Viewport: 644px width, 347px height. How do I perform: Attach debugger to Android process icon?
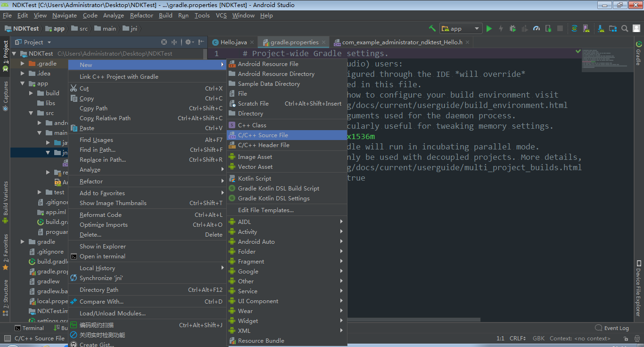[548, 28]
